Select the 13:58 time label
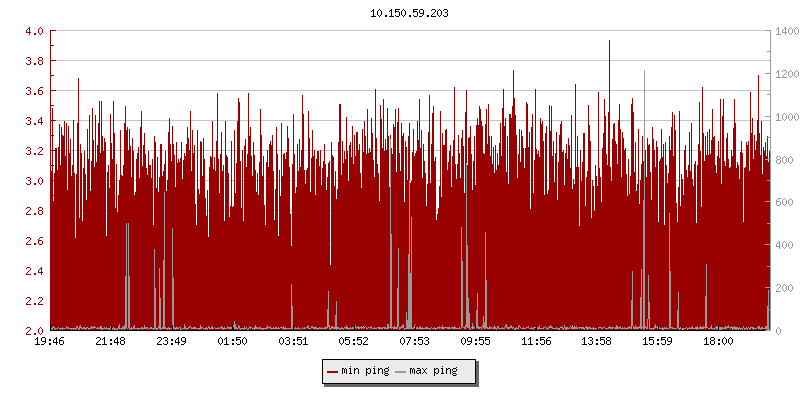 [x=596, y=342]
